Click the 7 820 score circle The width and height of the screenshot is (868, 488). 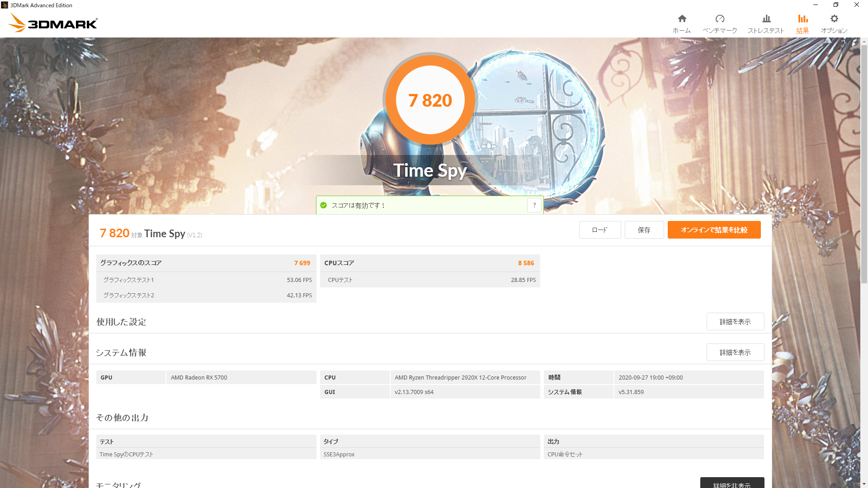click(x=430, y=100)
